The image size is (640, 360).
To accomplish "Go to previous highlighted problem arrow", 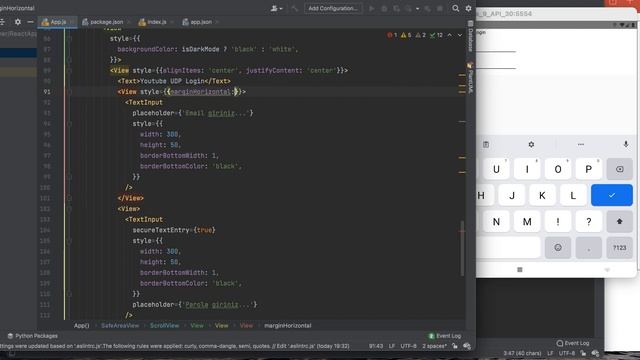I will pyautogui.click(x=449, y=35).
